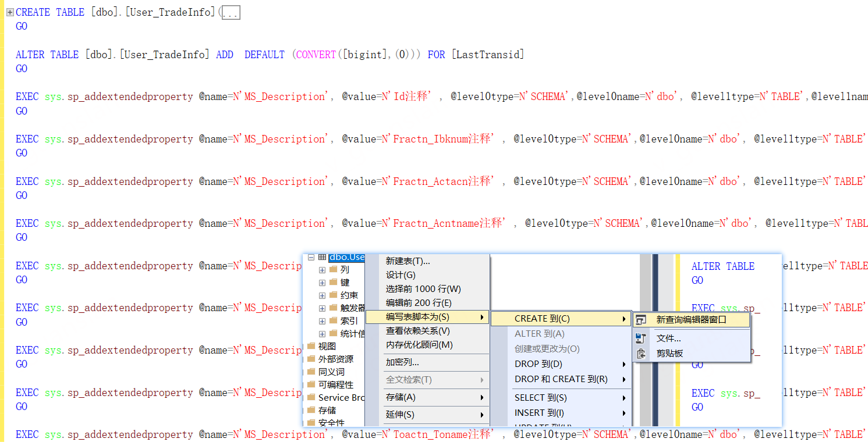The width and height of the screenshot is (868, 442).
Task: Expand the 约束 tree node
Action: [x=322, y=295]
